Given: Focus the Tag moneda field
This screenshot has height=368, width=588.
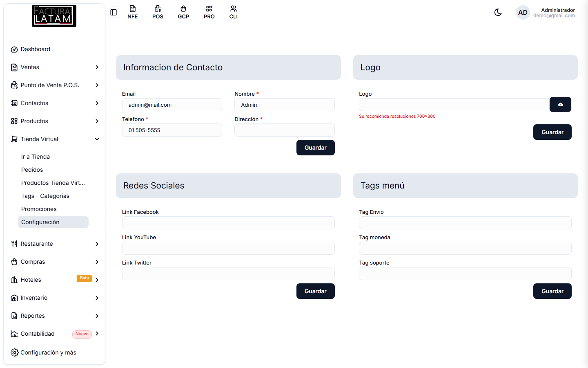Looking at the screenshot, I should tap(465, 248).
